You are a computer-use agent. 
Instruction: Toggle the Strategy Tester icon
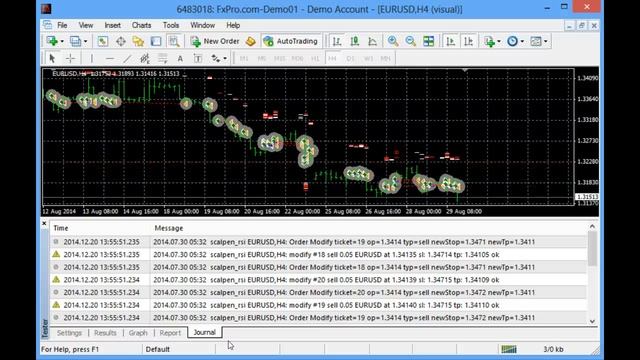[x=174, y=41]
